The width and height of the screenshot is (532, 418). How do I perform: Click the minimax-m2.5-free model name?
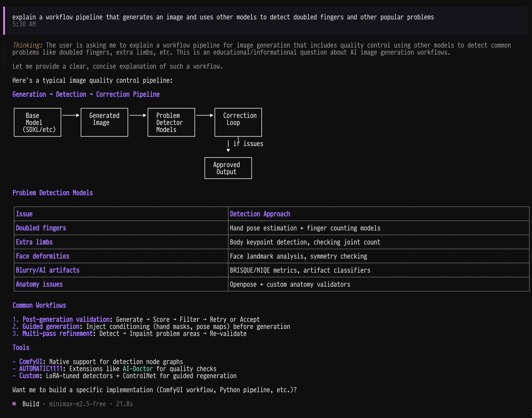[x=77, y=404]
